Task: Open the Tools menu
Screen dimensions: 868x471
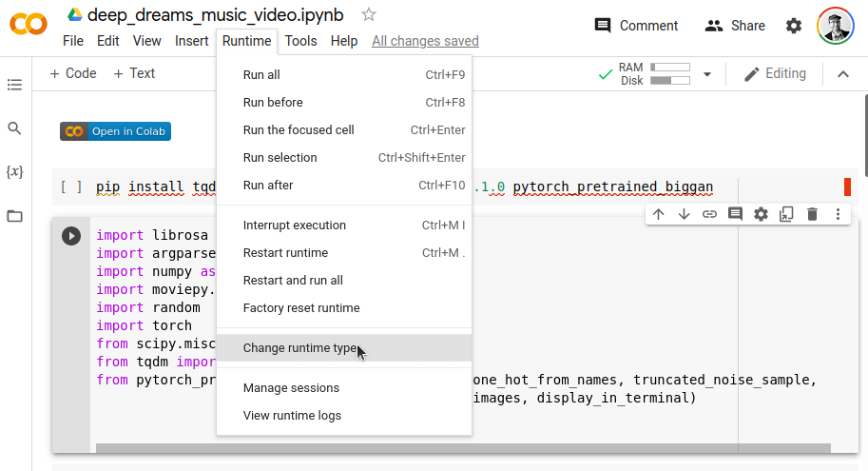Action: (x=301, y=41)
